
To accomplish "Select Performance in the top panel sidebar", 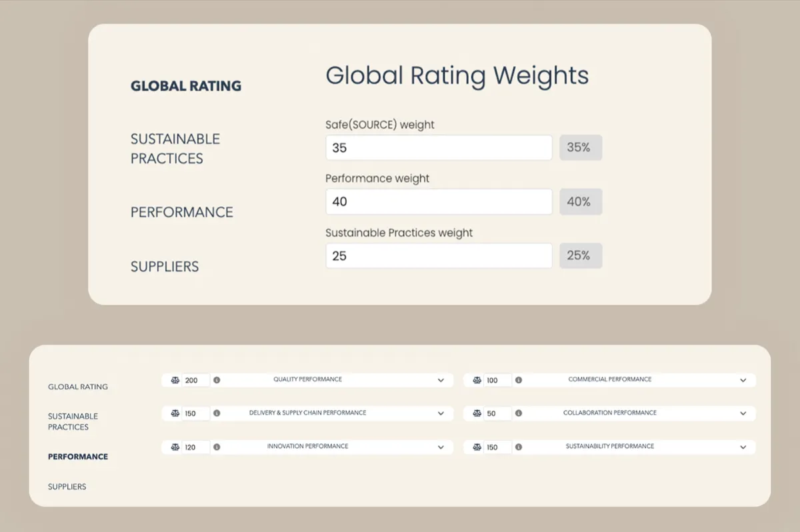I will click(x=182, y=213).
